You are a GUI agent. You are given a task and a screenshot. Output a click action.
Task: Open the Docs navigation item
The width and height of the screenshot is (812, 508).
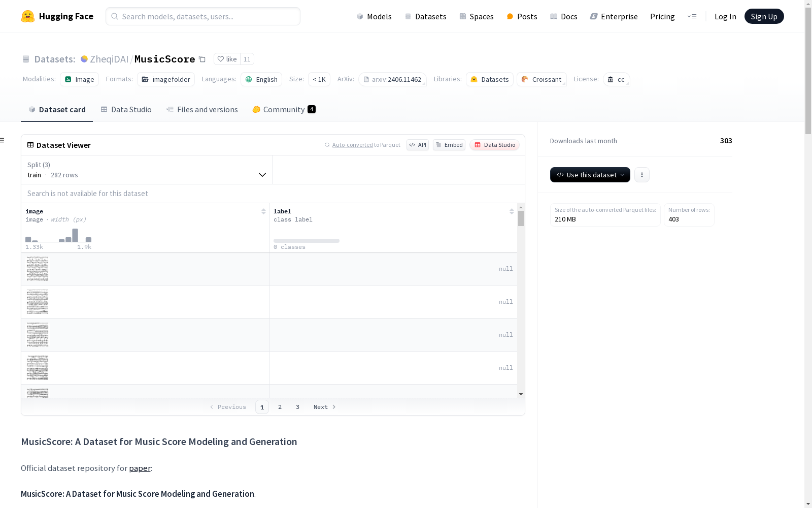tap(564, 16)
